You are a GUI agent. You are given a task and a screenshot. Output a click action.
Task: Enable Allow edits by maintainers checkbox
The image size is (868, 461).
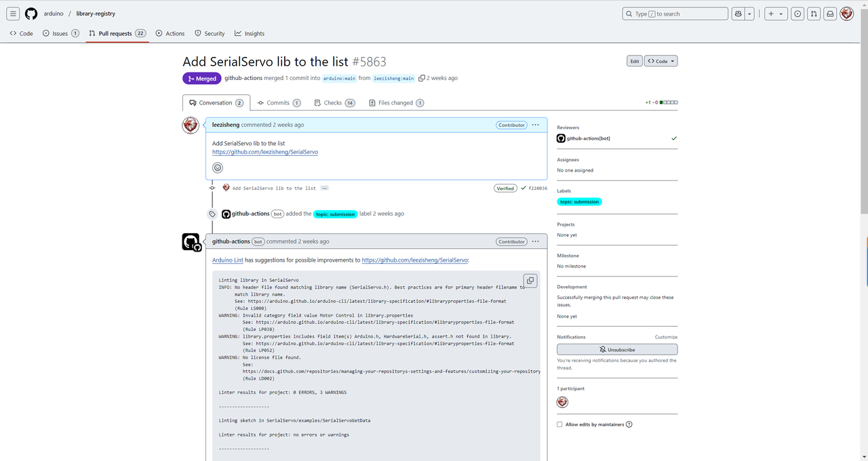coord(559,424)
